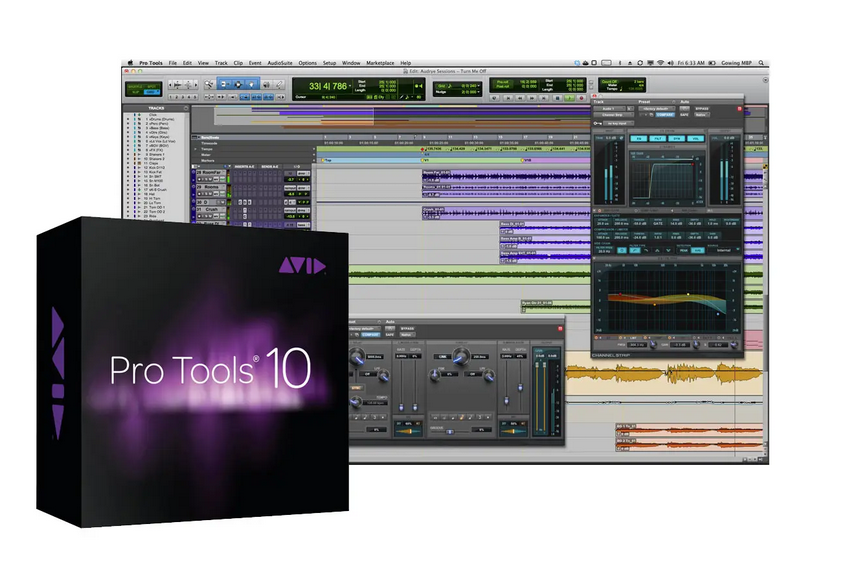The height and width of the screenshot is (570, 855).
Task: Open the Audio 1 track selector dropdown
Action: [609, 109]
